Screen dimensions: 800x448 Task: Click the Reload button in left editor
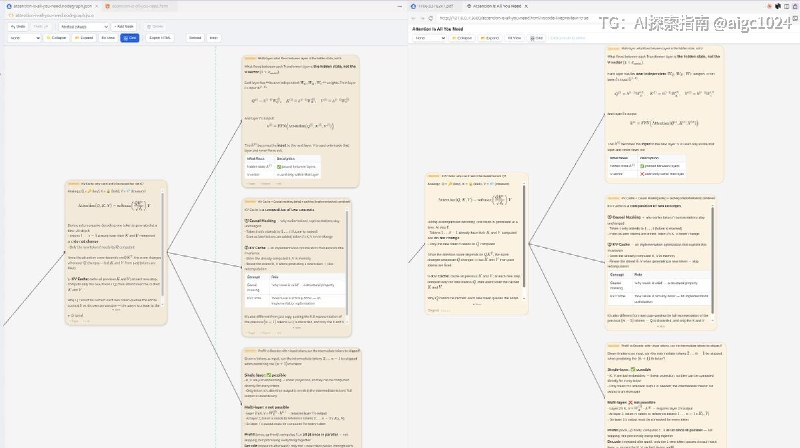point(195,38)
